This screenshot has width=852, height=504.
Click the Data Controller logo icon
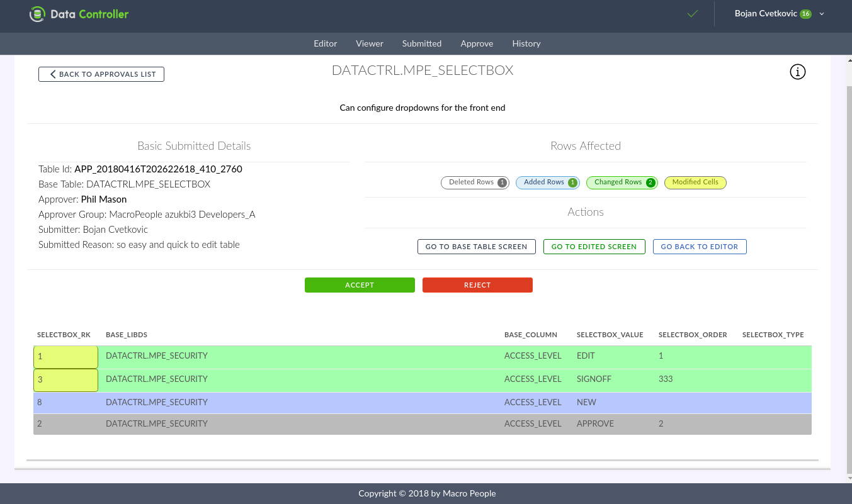[37, 14]
